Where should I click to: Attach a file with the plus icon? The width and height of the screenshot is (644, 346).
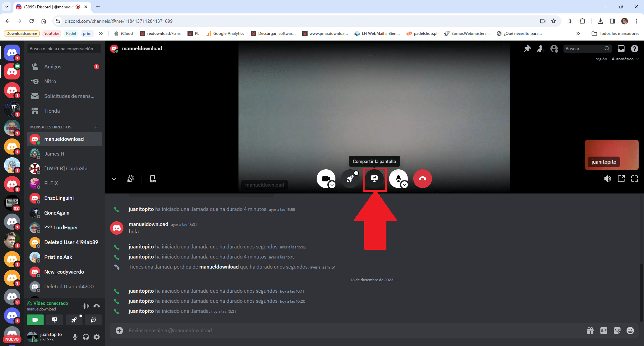click(119, 331)
